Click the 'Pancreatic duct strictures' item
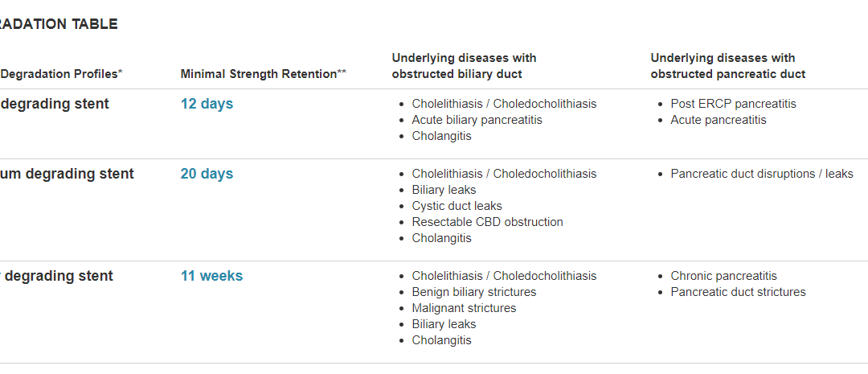 [x=738, y=292]
